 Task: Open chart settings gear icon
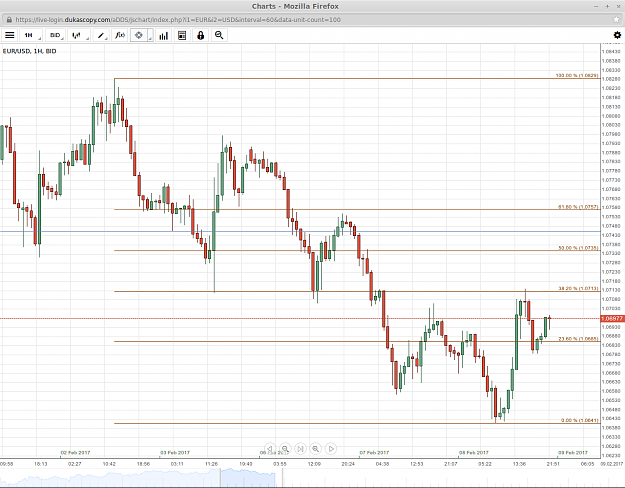click(x=617, y=35)
